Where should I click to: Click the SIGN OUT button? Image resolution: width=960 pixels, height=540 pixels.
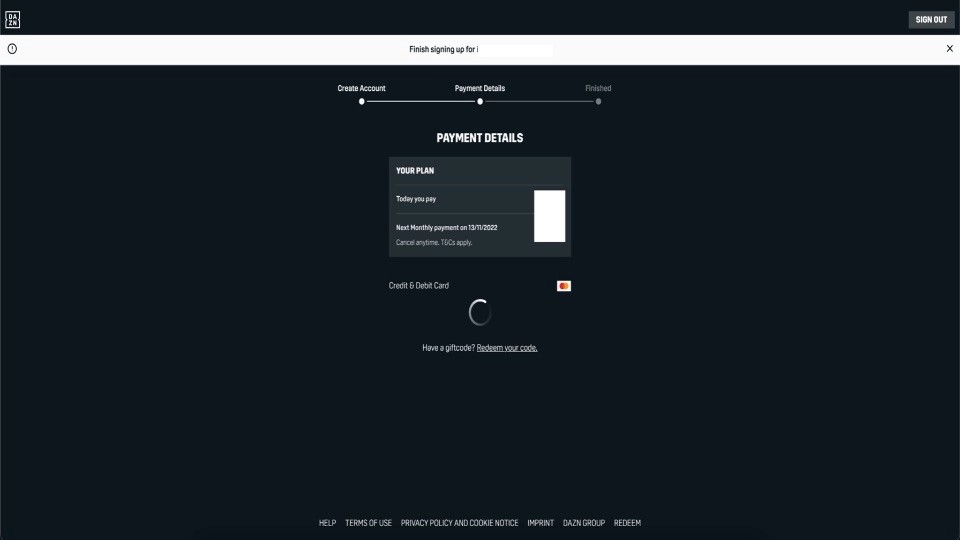(x=931, y=20)
